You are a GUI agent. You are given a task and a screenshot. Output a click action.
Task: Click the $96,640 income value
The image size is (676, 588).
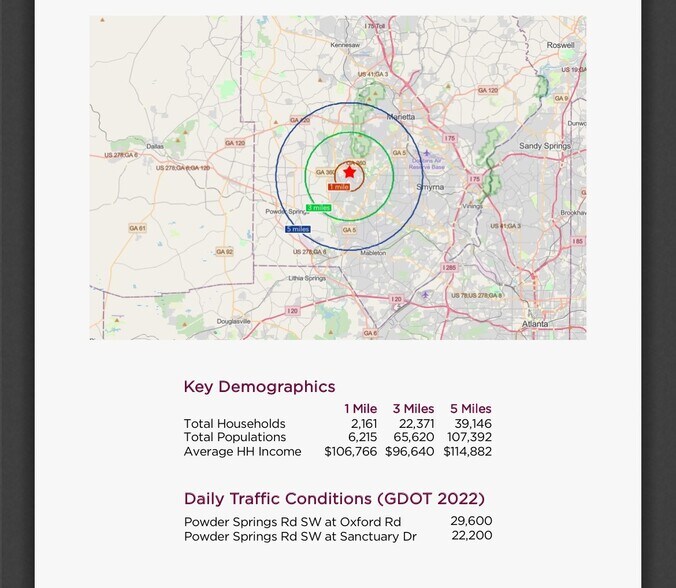click(410, 451)
